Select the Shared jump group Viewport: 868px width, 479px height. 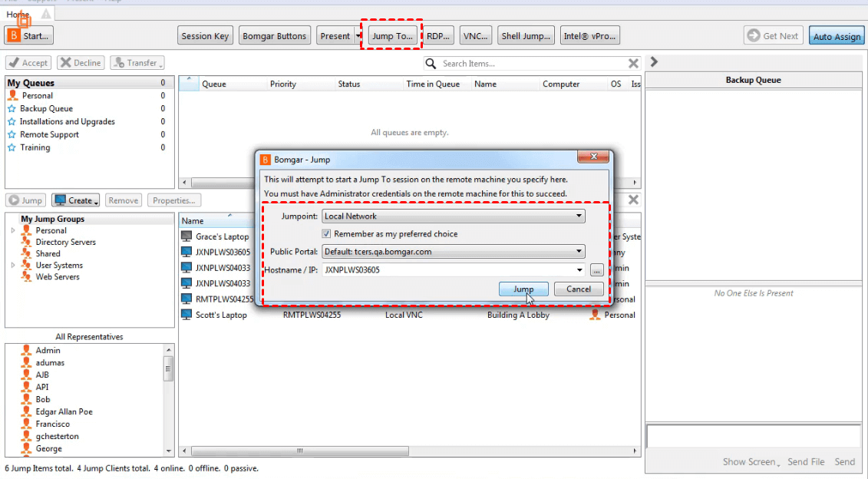pos(48,253)
